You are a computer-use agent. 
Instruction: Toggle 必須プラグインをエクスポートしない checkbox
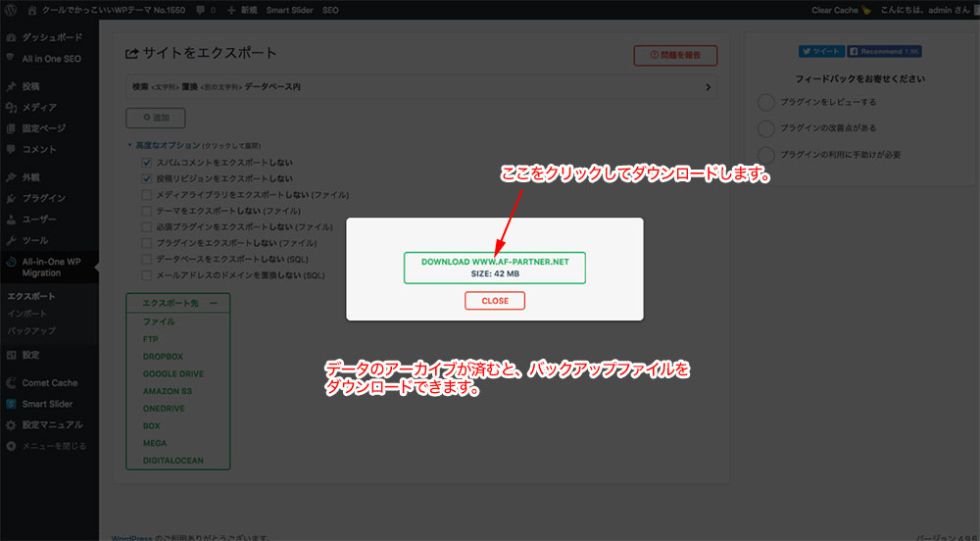click(x=146, y=226)
